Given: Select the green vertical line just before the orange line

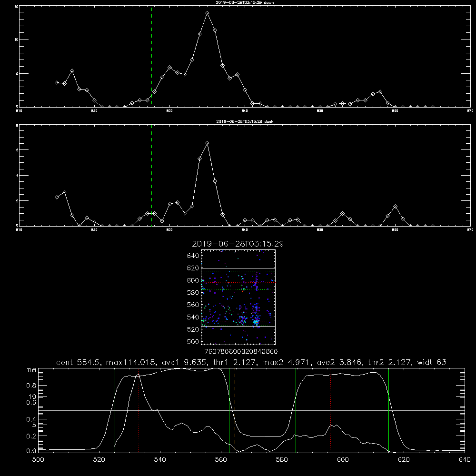Looking at the screenshot, I should point(229,410).
